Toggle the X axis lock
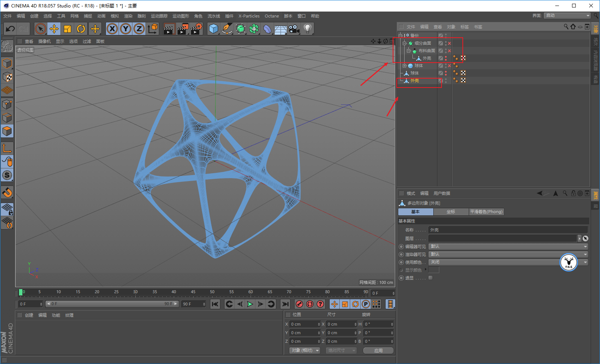 coord(112,29)
